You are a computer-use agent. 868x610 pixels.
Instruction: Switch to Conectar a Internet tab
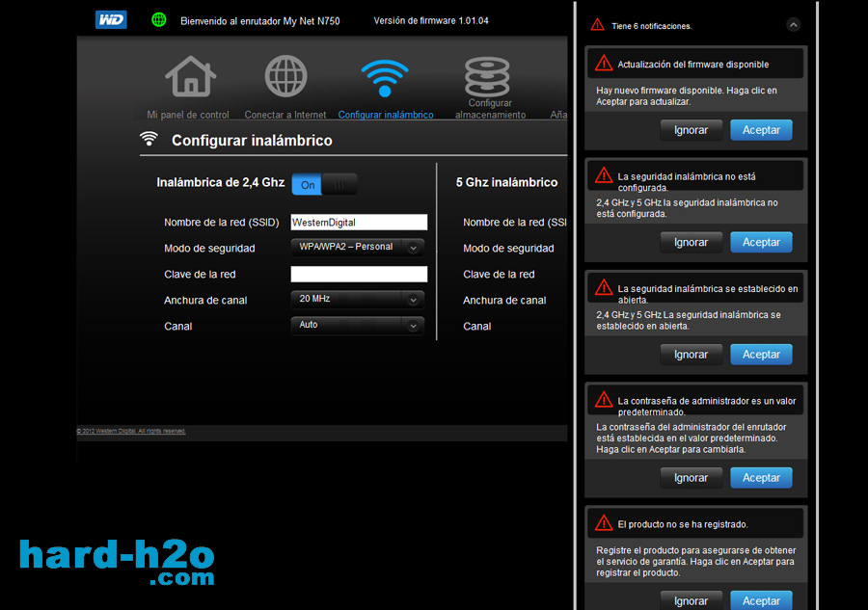point(285,115)
